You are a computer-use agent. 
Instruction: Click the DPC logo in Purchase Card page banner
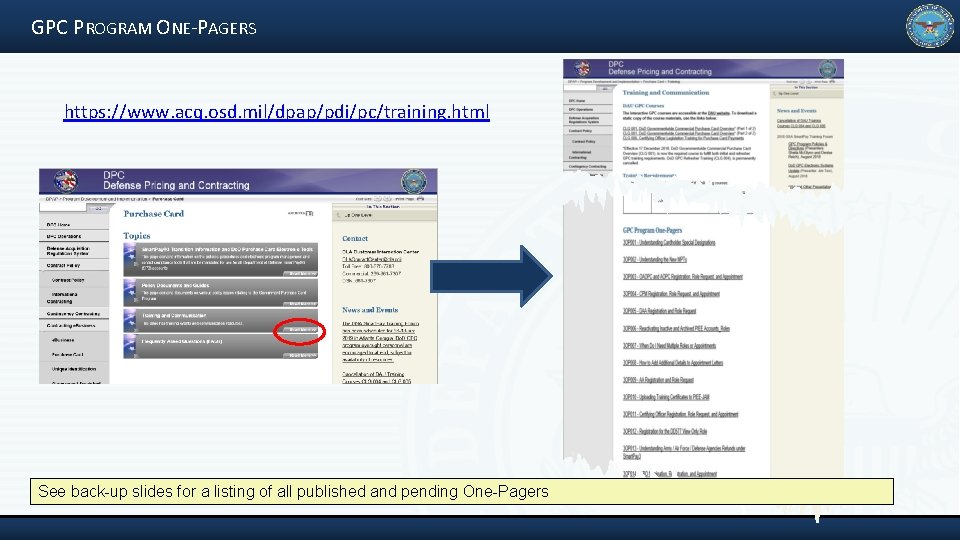tap(66, 181)
